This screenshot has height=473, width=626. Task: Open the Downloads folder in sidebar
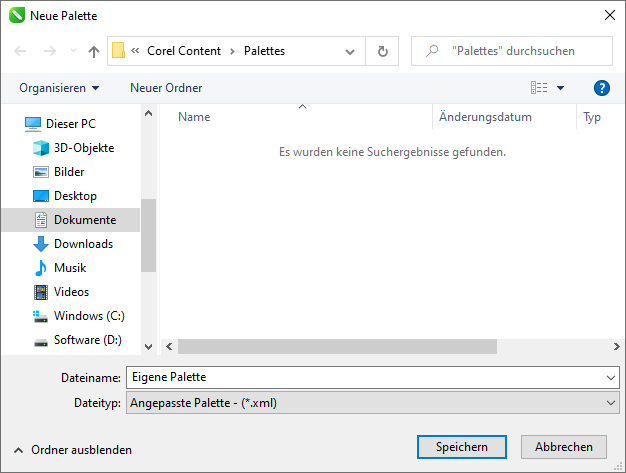click(x=82, y=244)
